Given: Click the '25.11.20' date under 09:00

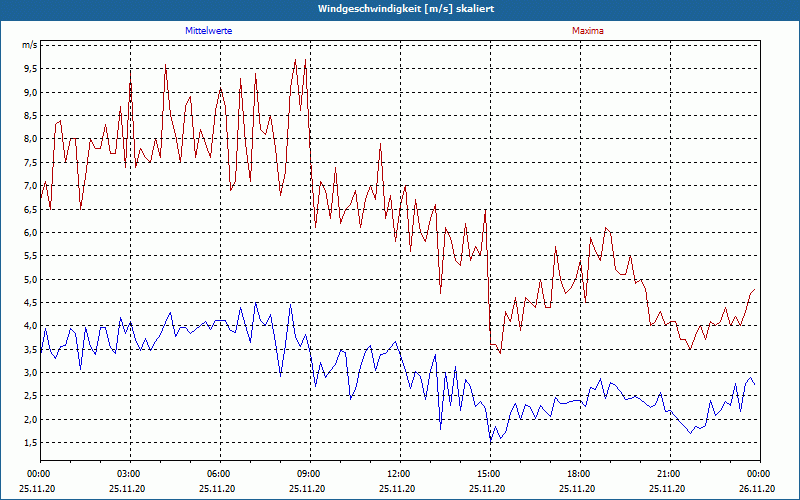Looking at the screenshot, I should point(307,488).
